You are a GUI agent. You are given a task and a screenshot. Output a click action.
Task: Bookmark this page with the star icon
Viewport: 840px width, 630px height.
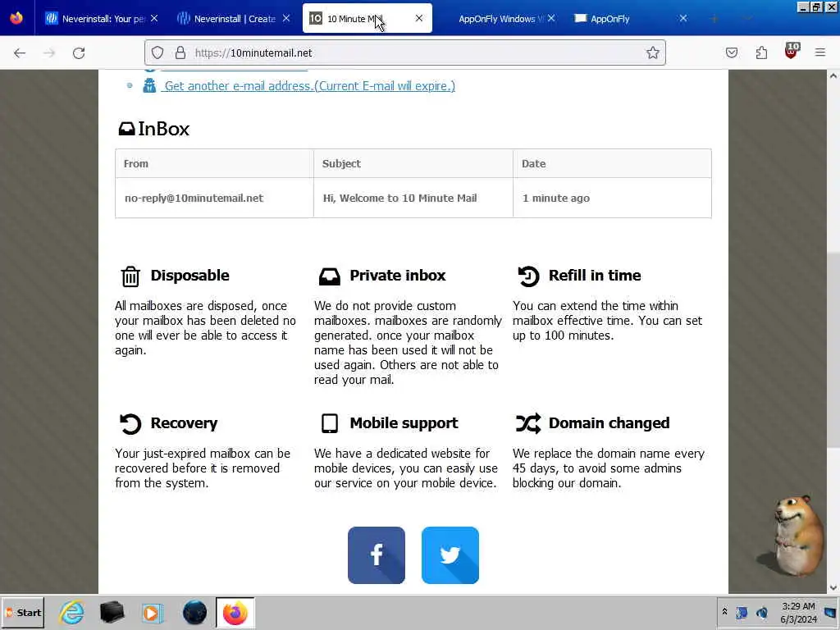[652, 52]
